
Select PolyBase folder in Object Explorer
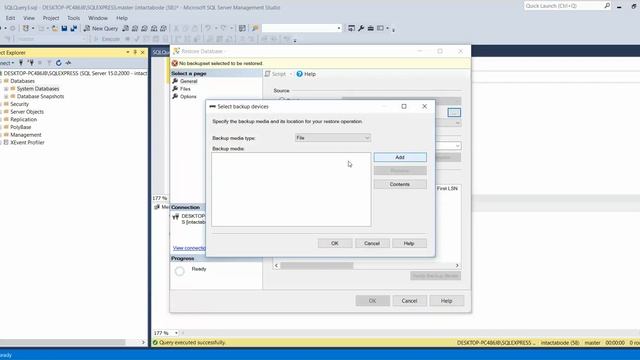pyautogui.click(x=20, y=127)
